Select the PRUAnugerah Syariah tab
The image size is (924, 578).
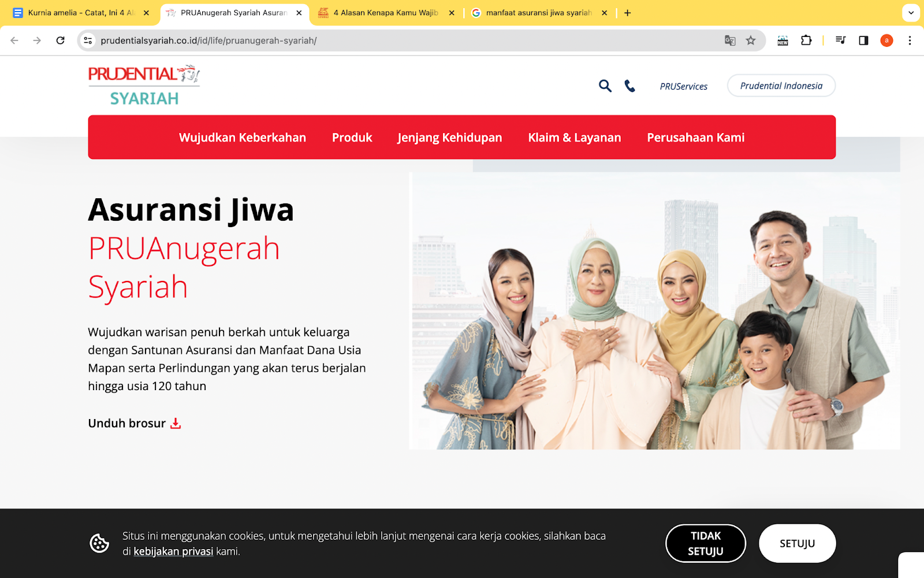233,13
